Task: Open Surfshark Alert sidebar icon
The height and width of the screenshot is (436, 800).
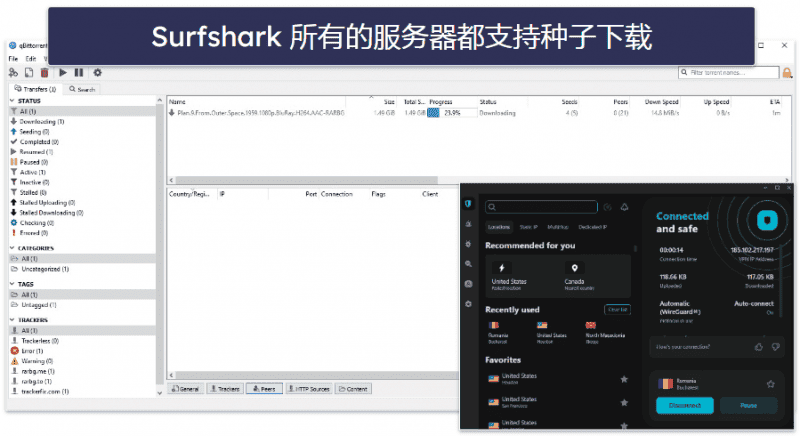Action: [468, 224]
